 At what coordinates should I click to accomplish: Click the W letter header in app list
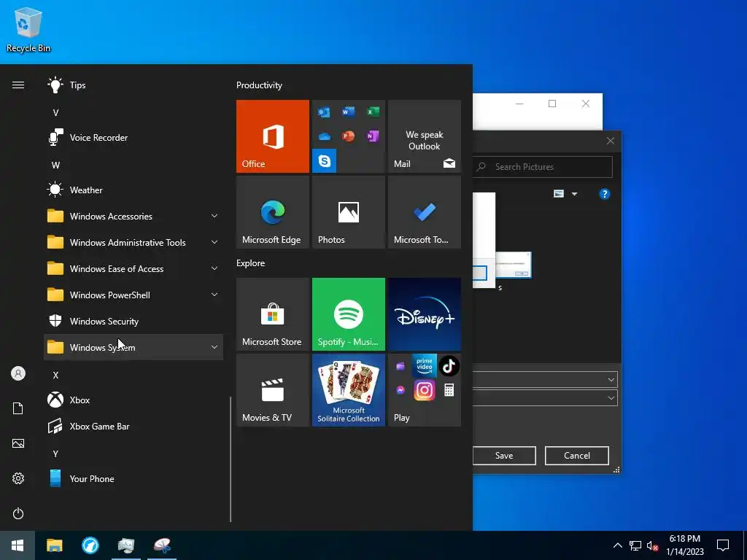[x=55, y=166]
